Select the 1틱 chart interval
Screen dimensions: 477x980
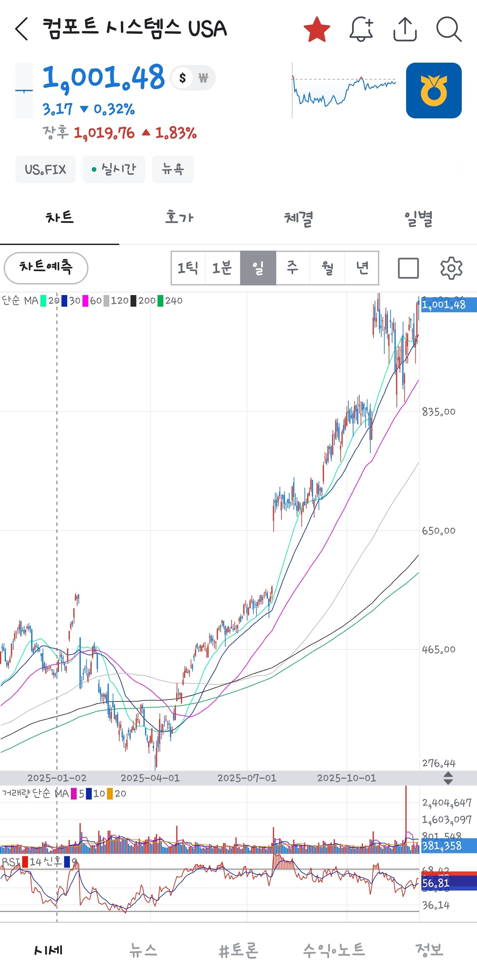pos(188,268)
